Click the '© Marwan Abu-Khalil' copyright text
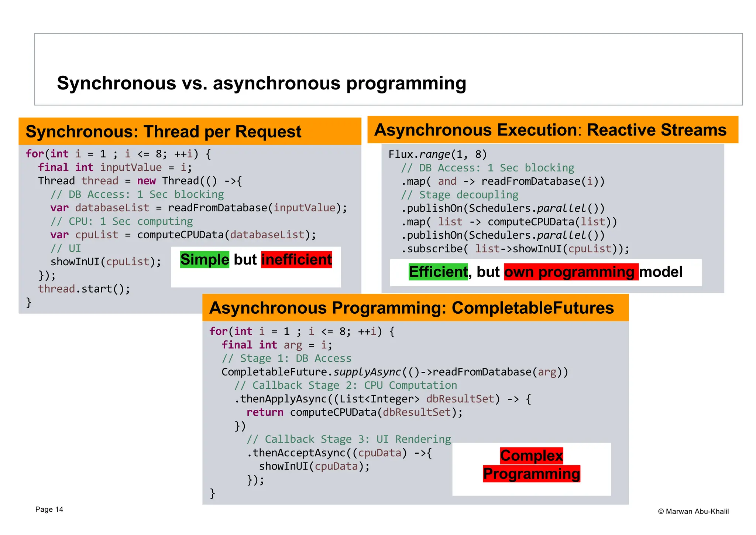 (693, 511)
